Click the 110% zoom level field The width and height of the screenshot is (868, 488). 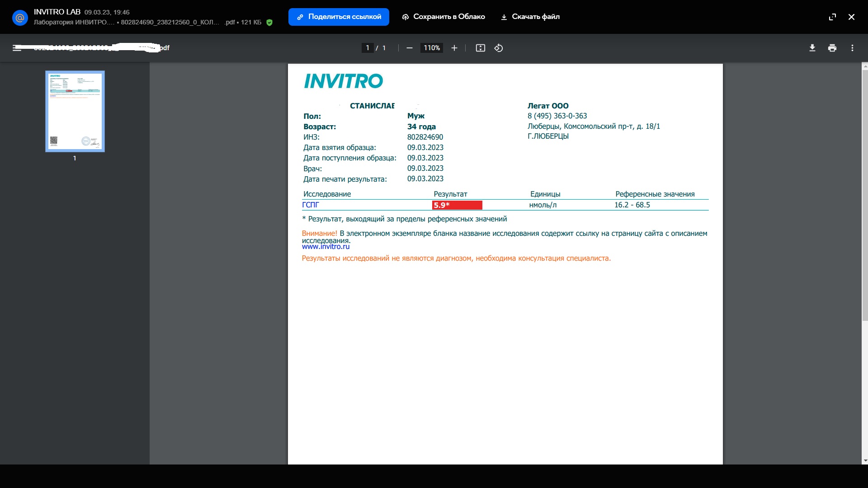tap(432, 48)
